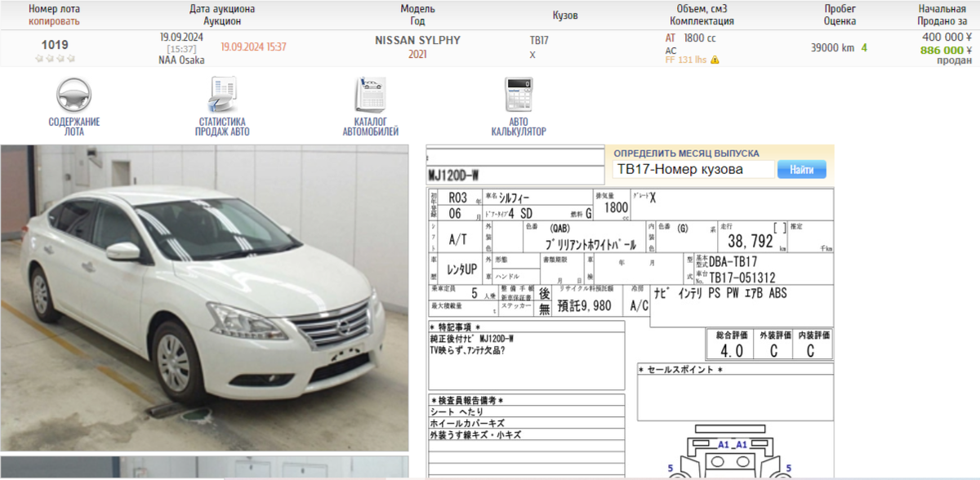This screenshot has height=480, width=980.
Task: Focus the TB17-Номер кузова input field
Action: tap(693, 170)
